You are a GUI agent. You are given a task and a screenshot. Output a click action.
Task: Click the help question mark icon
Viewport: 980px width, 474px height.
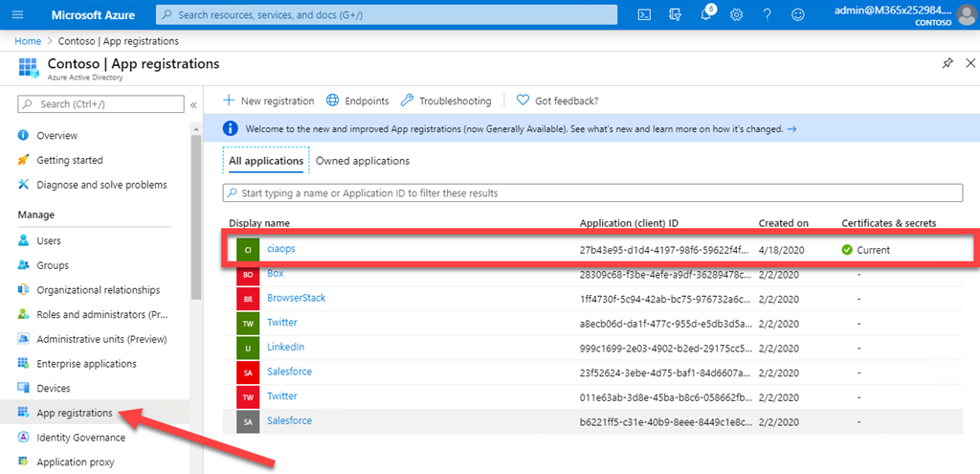[767, 14]
